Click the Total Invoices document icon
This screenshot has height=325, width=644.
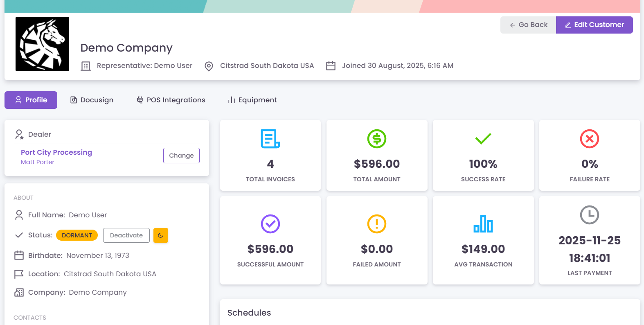coord(270,139)
